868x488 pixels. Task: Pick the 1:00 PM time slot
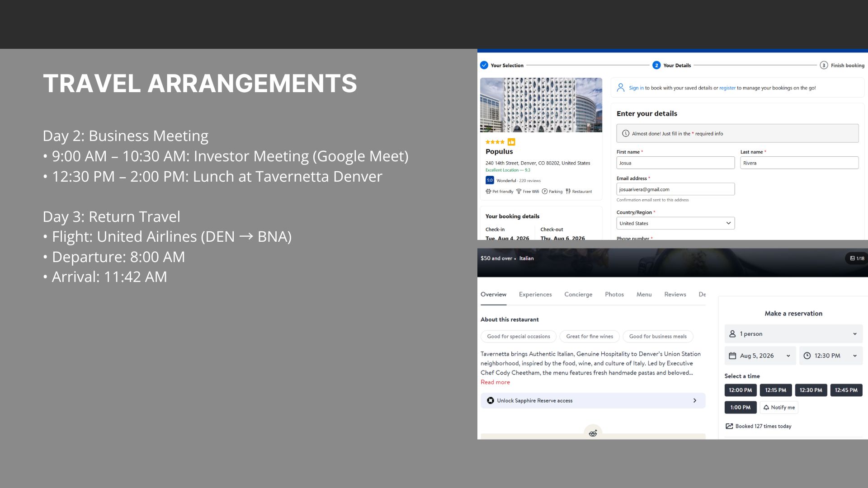(741, 407)
